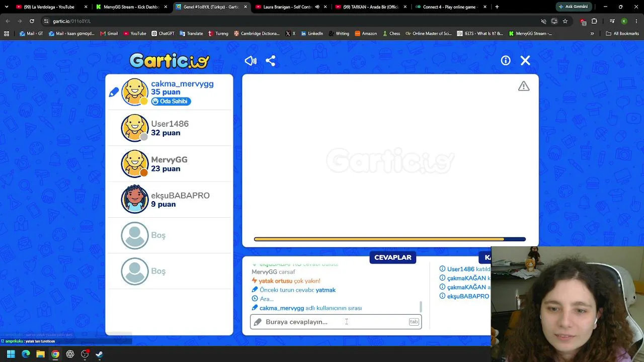Switch to the TARKAN Arada Bir tab
Screen dimensions: 644x362
pos(371,7)
